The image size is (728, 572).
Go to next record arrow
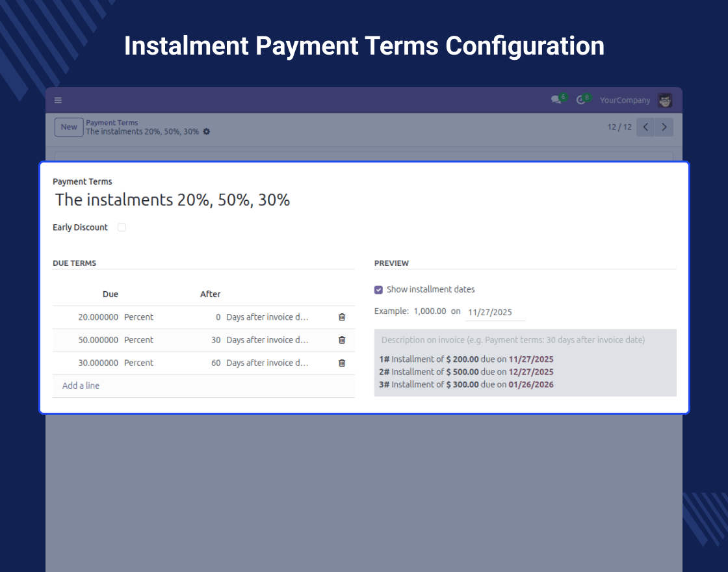(664, 127)
